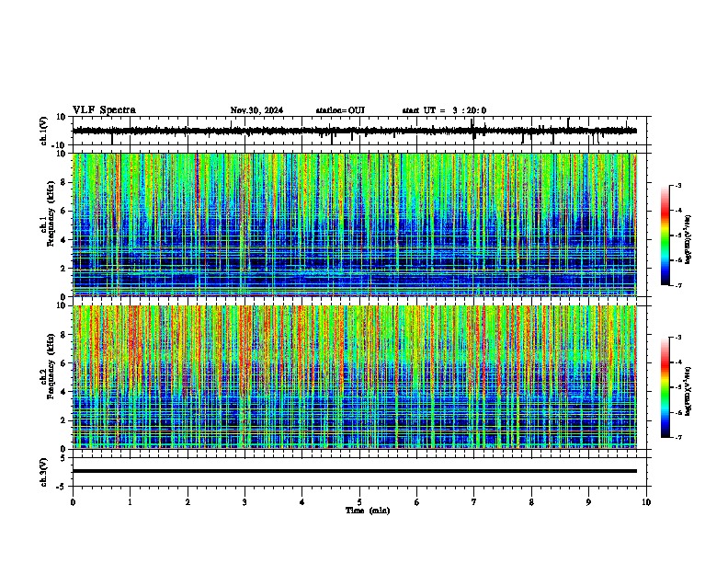Click the ch.3 flat voltage trace

tap(354, 471)
